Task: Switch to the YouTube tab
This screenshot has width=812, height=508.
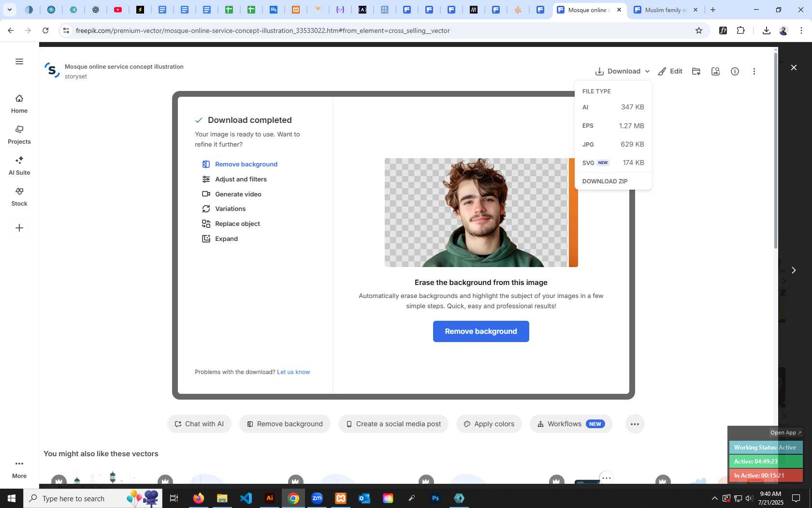Action: pyautogui.click(x=118, y=10)
